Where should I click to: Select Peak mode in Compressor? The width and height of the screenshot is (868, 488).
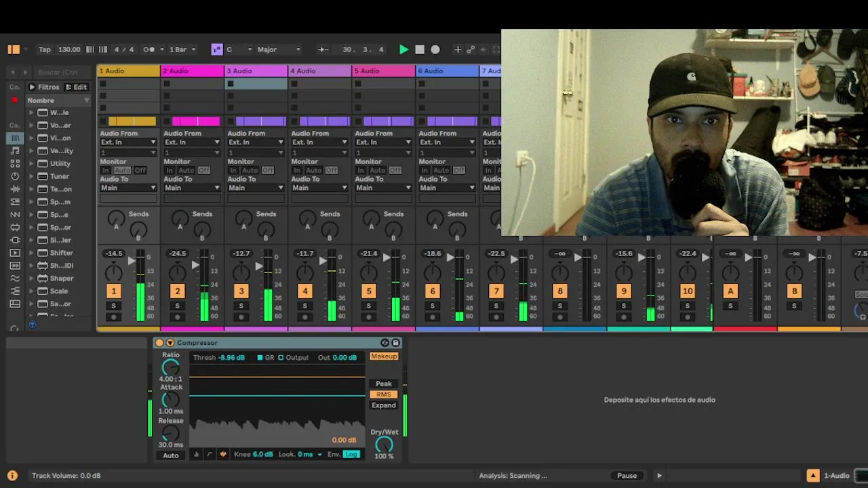tap(384, 384)
